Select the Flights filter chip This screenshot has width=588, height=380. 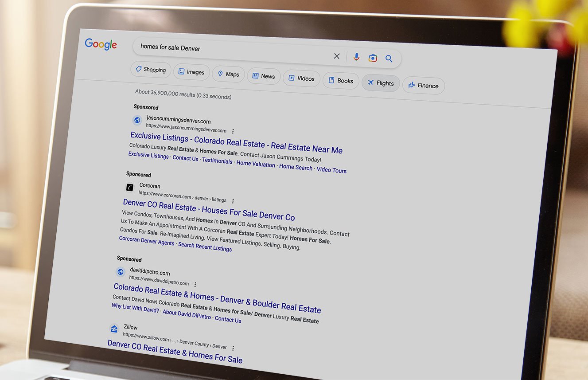point(381,83)
